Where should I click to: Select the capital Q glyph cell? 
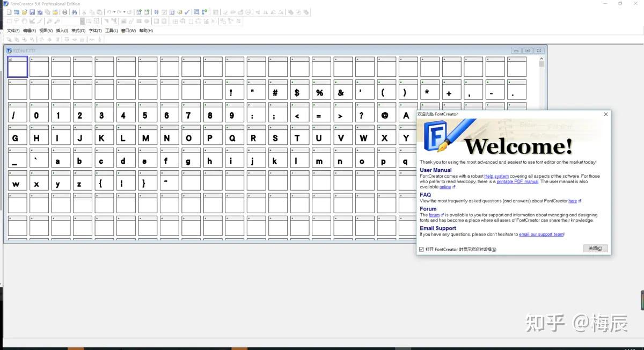tap(235, 135)
